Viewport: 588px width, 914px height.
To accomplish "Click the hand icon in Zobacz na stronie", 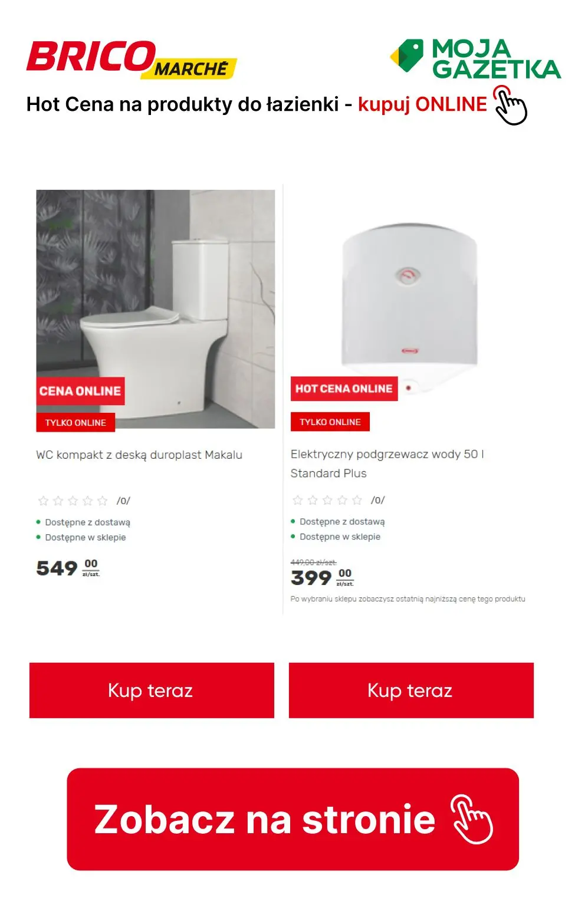I will coord(472,819).
